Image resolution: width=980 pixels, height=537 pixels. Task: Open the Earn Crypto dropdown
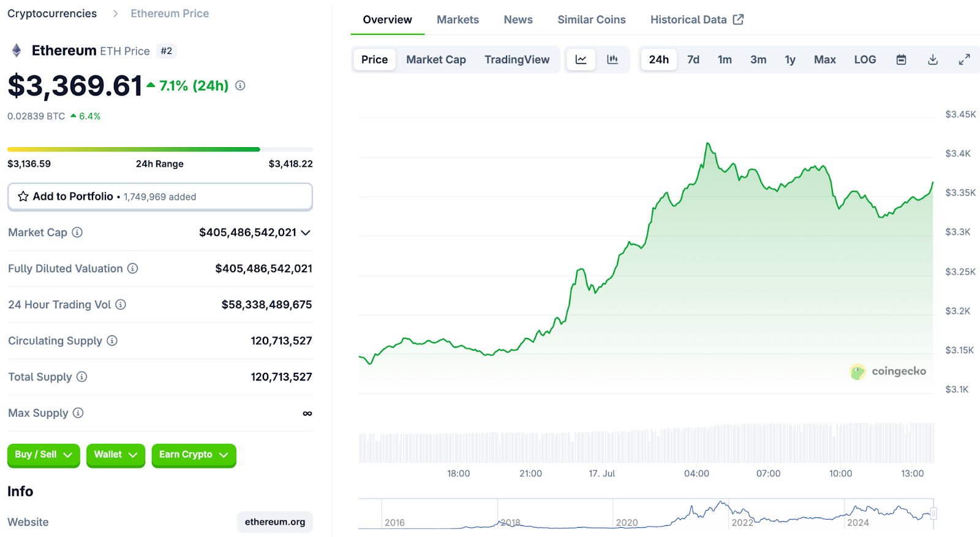[194, 455]
